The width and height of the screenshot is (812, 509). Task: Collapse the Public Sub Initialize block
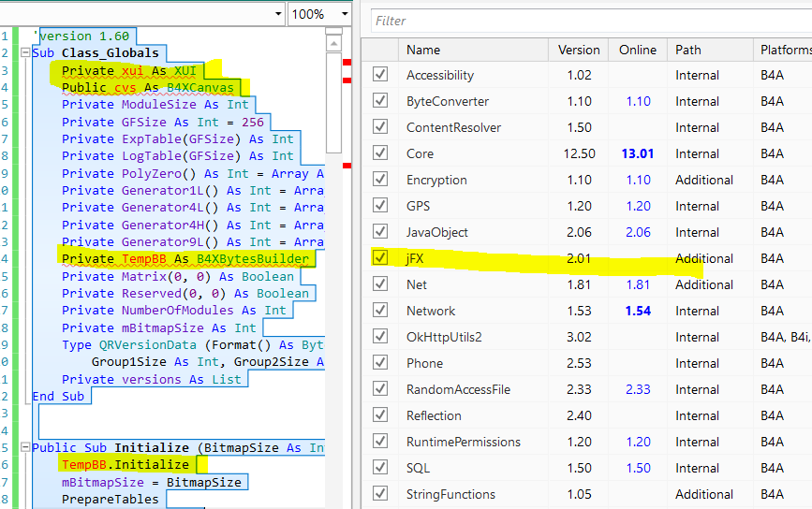click(23, 448)
